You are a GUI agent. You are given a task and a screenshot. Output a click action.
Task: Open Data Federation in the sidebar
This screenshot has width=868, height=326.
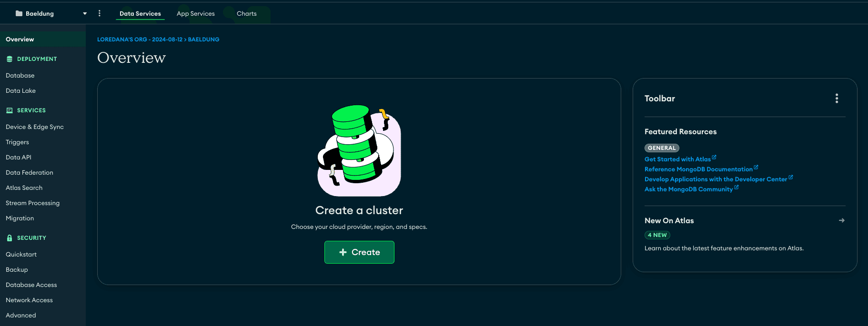(30, 172)
